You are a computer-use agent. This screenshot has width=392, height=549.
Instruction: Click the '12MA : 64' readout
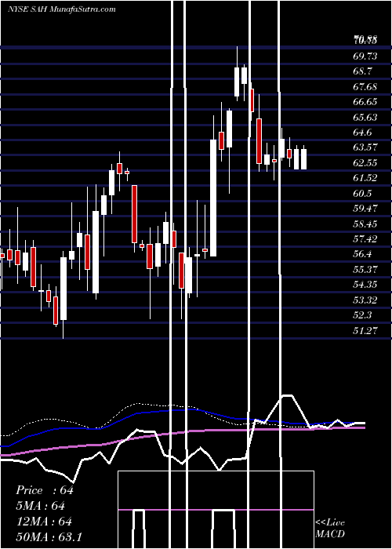[x=44, y=522]
